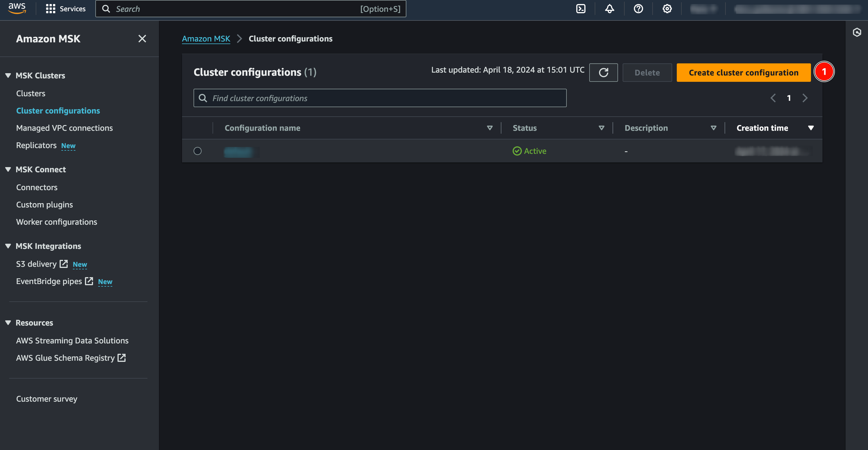Viewport: 868px width, 450px height.
Task: Open the Customer survey link
Action: 47,399
